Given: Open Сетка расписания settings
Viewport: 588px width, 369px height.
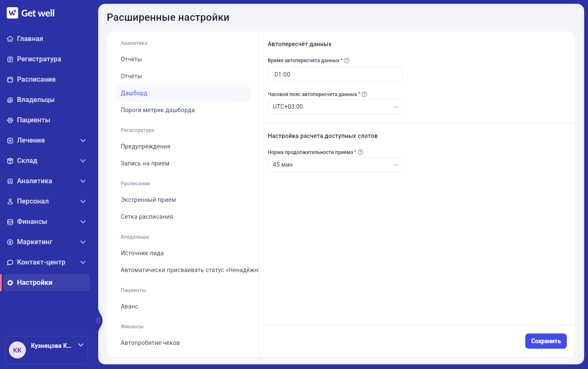Looking at the screenshot, I should (x=183, y=217).
